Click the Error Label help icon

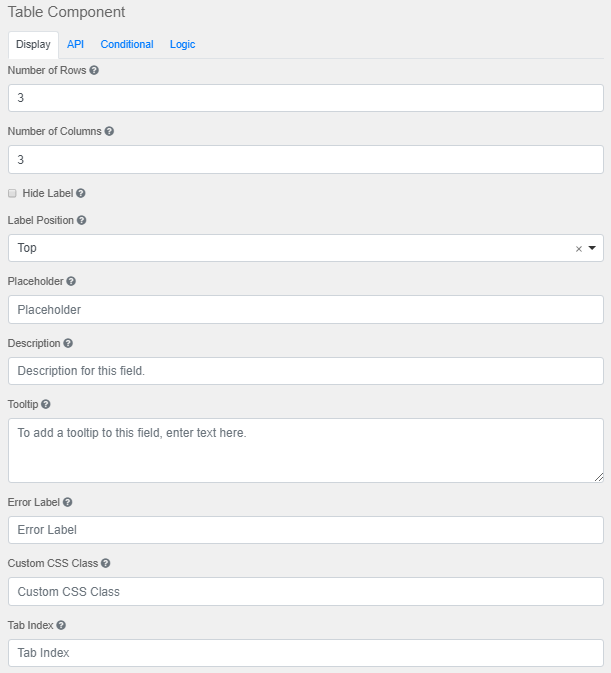67,502
